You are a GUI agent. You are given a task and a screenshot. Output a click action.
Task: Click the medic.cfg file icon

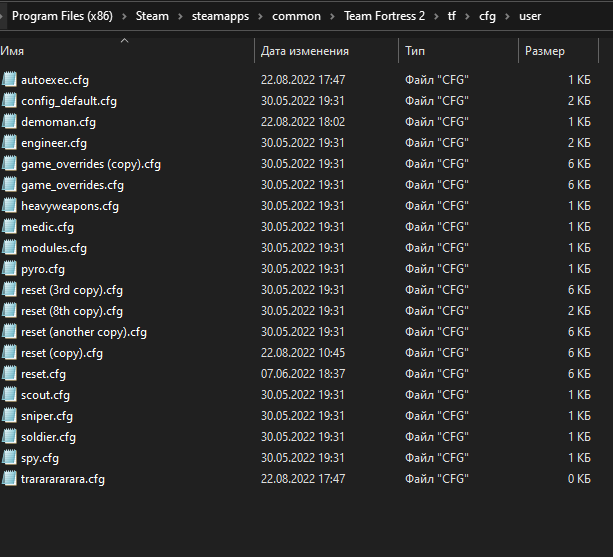[x=9, y=227]
